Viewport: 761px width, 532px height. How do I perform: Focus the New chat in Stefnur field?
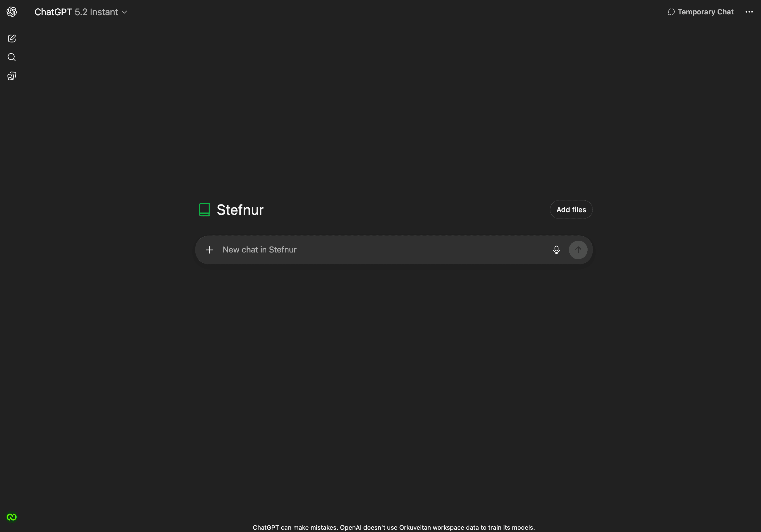pos(385,250)
